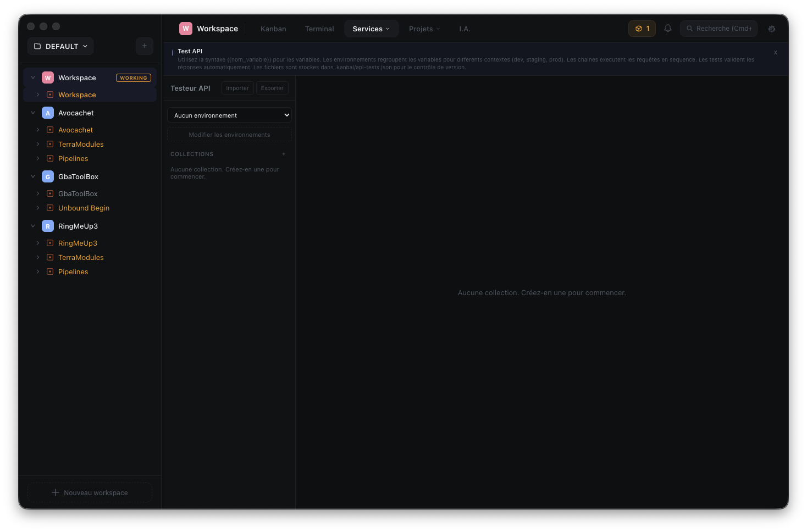Image resolution: width=807 pixels, height=532 pixels.
Task: Open the notifications bell
Action: 667,28
